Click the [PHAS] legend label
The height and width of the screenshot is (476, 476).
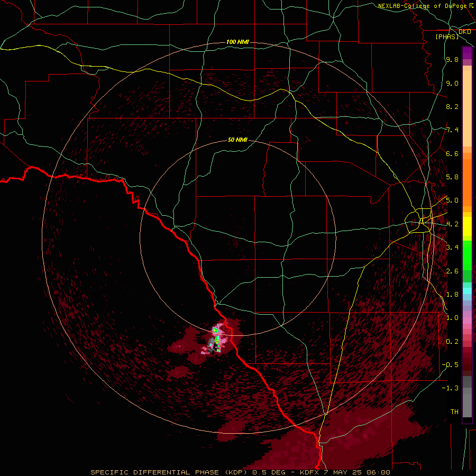(447, 37)
